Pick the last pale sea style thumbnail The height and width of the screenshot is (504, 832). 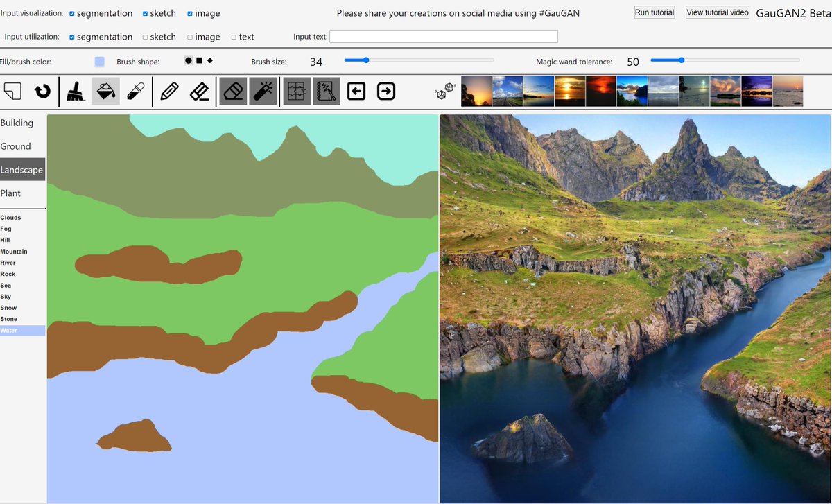pos(788,91)
